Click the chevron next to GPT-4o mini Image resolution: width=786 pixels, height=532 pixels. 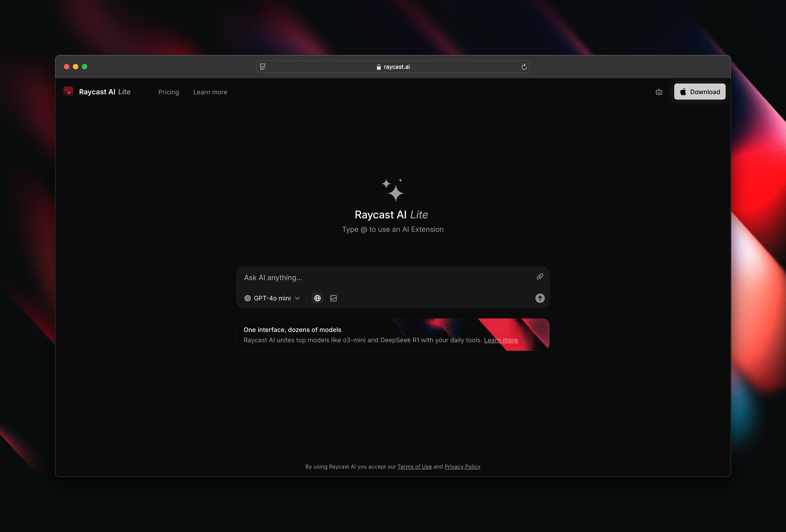coord(297,298)
